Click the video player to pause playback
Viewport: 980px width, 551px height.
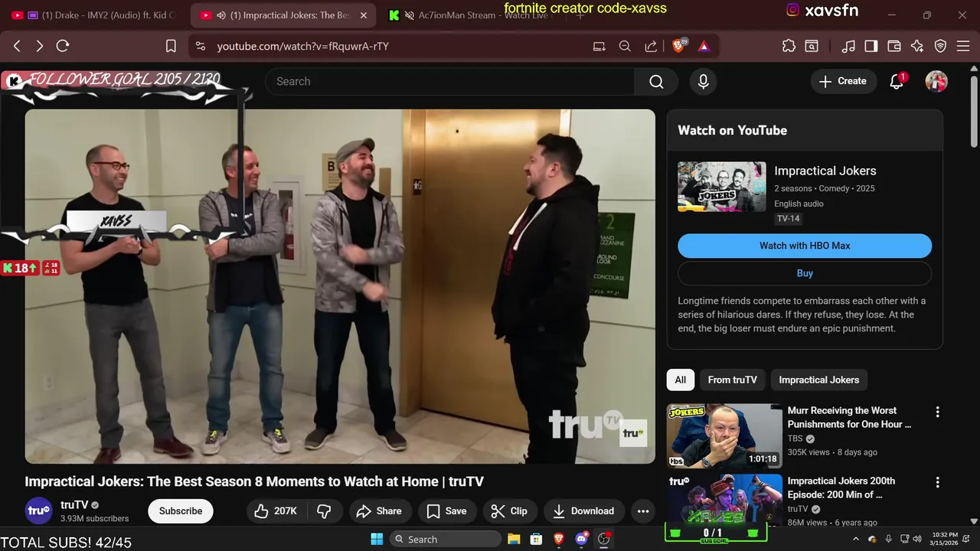coord(340,286)
